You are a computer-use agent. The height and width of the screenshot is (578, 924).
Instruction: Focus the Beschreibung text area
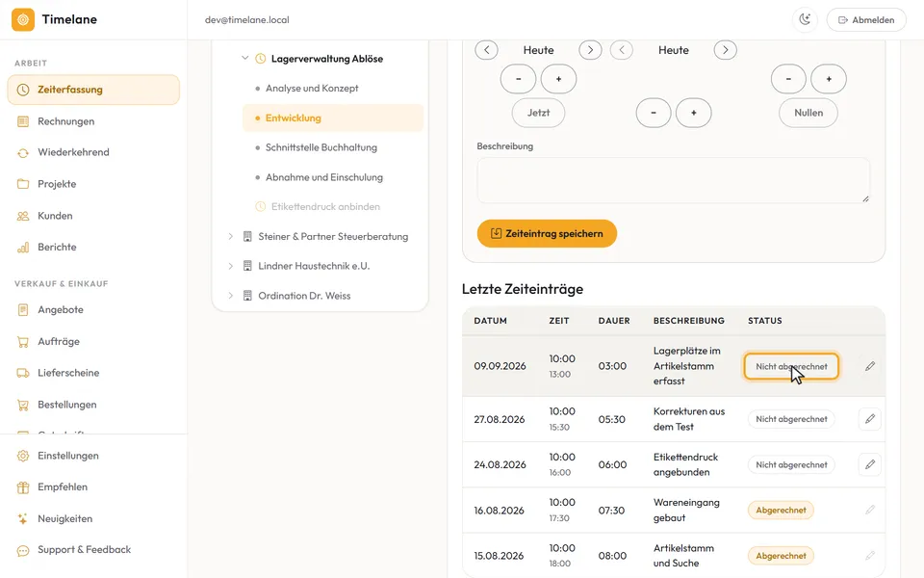coord(674,180)
